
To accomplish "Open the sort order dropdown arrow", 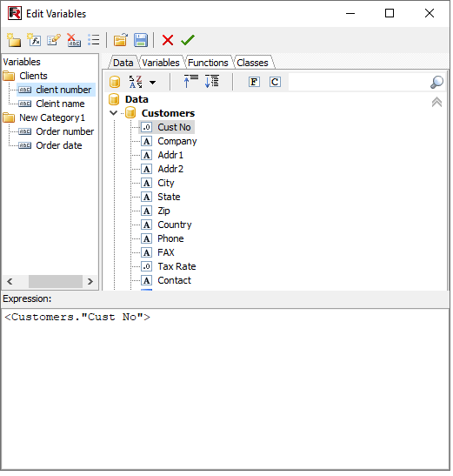I will [153, 83].
